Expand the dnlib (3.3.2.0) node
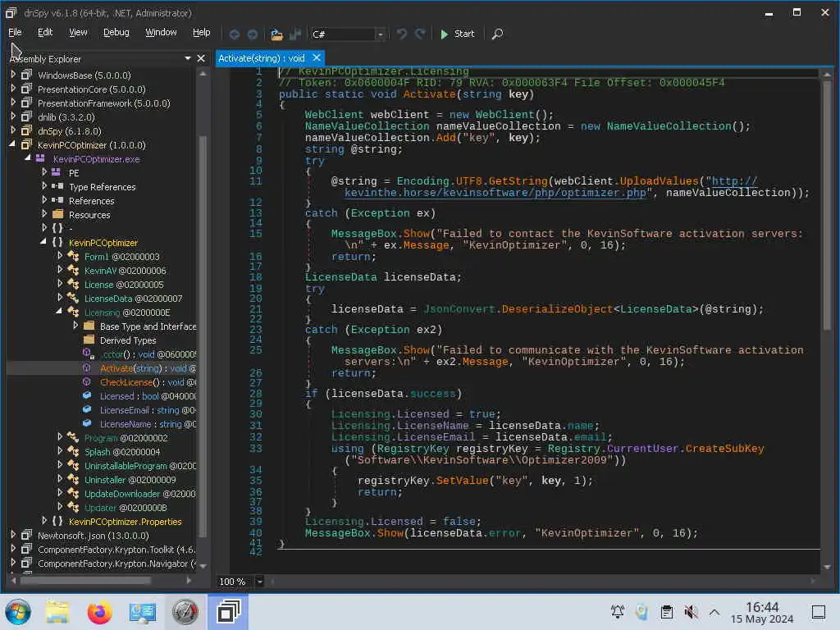Screen dimensions: 840x630 coord(13,116)
